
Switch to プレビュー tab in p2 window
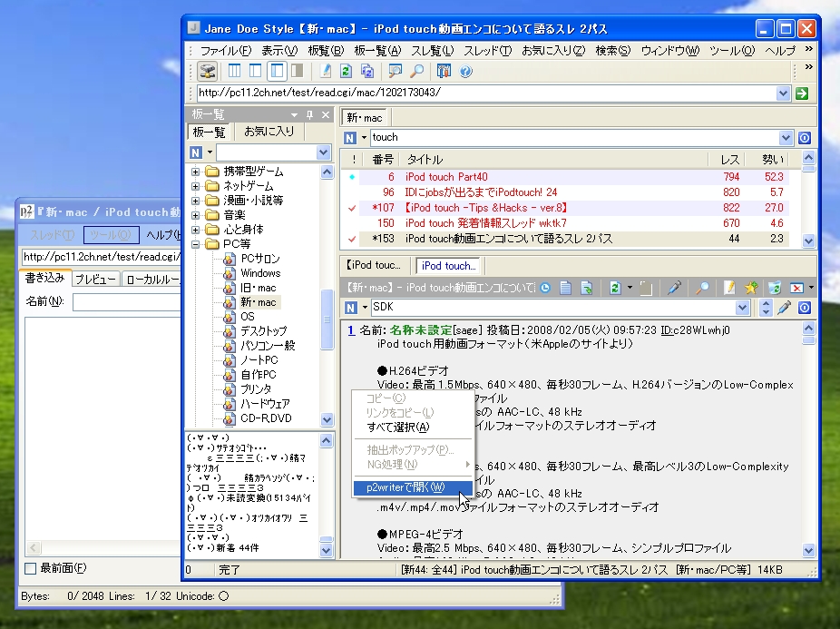[95, 279]
